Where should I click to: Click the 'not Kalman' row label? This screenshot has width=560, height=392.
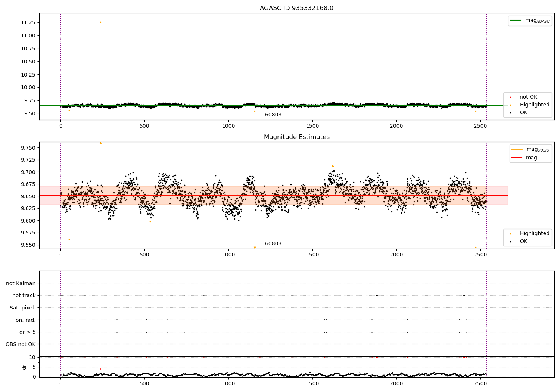click(x=21, y=283)
